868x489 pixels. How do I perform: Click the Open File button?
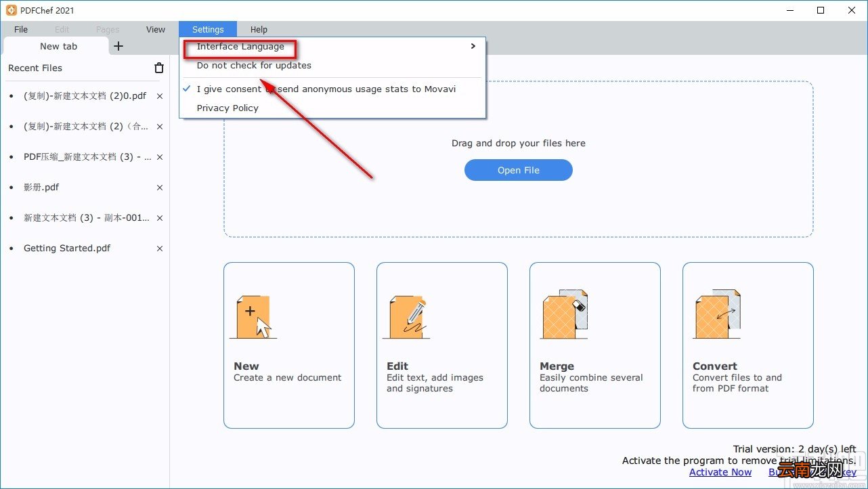pyautogui.click(x=519, y=170)
